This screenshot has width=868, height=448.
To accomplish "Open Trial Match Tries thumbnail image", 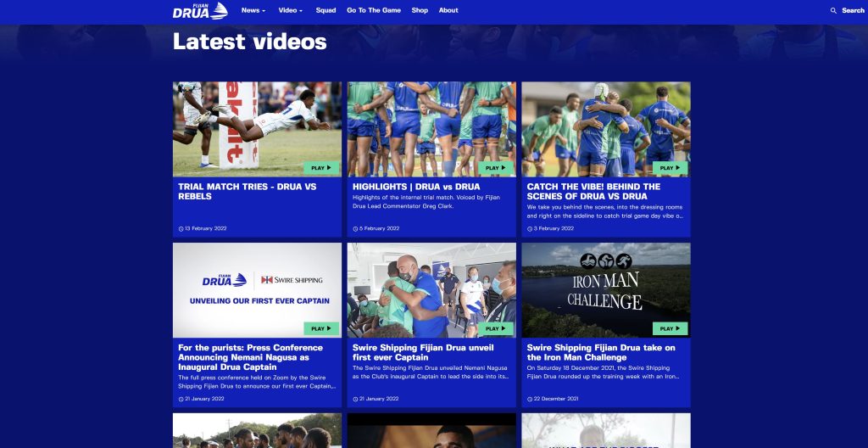I will pyautogui.click(x=257, y=129).
